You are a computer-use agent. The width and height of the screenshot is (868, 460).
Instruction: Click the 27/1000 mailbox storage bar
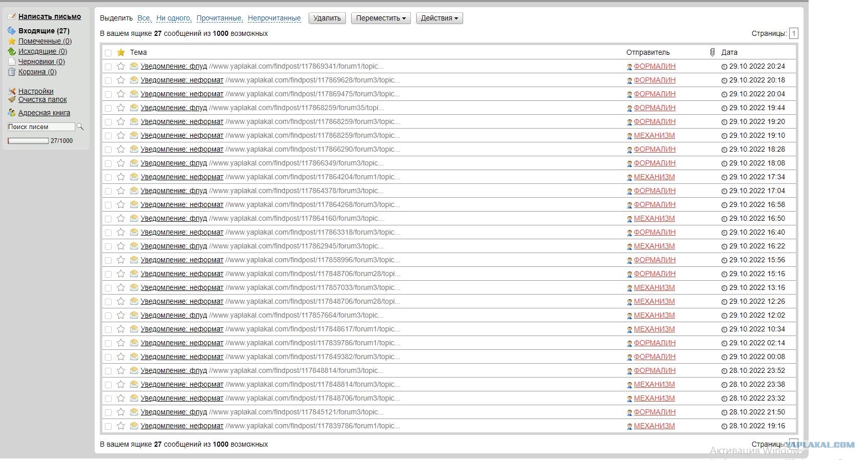[x=28, y=141]
